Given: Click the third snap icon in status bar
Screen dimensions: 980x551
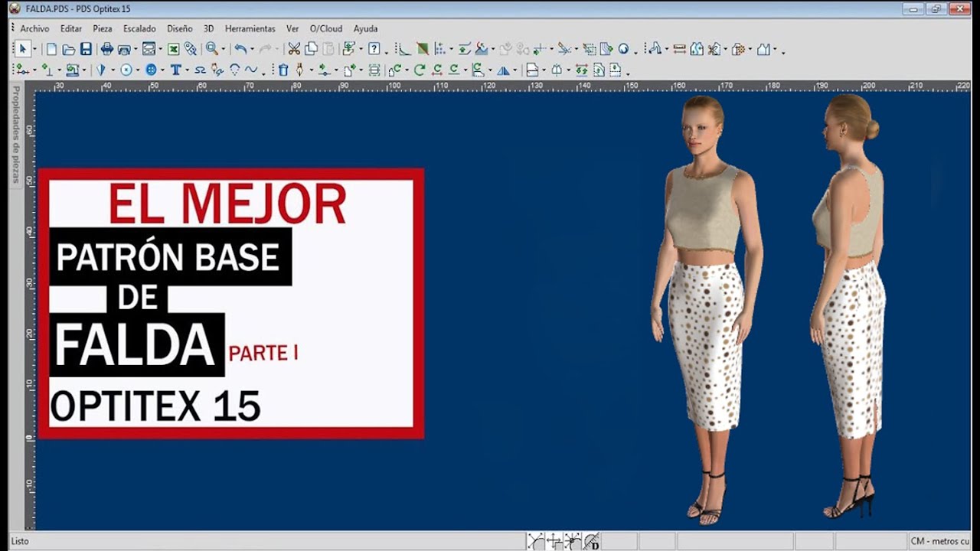Looking at the screenshot, I should tap(573, 542).
